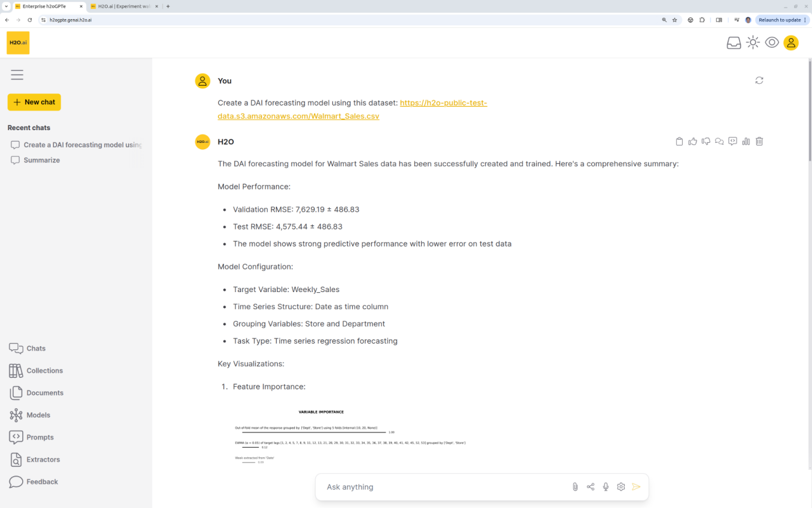The height and width of the screenshot is (508, 812).
Task: Give the response a thumbs down
Action: tap(706, 142)
